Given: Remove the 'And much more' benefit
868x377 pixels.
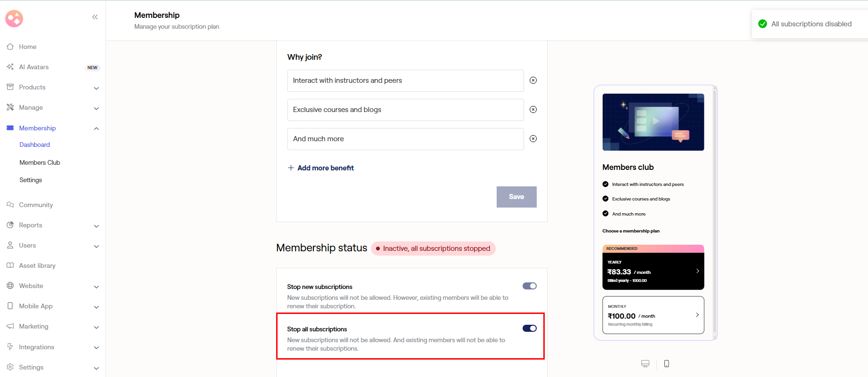Looking at the screenshot, I should pyautogui.click(x=533, y=139).
